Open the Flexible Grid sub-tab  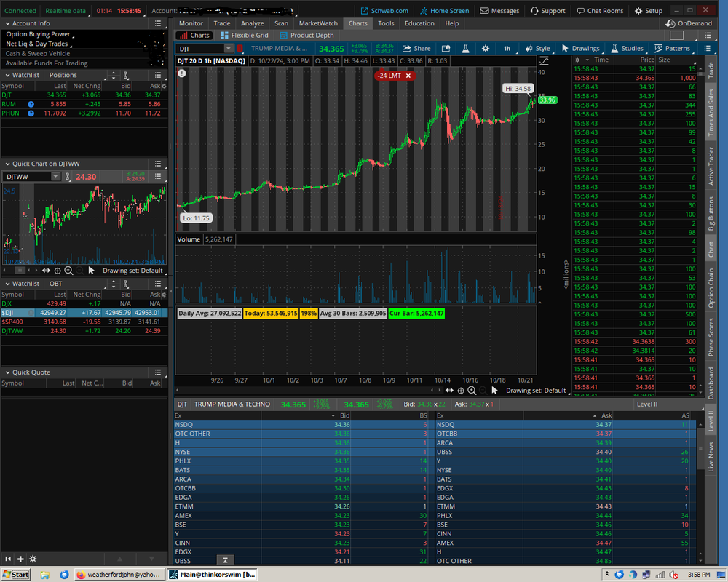245,35
